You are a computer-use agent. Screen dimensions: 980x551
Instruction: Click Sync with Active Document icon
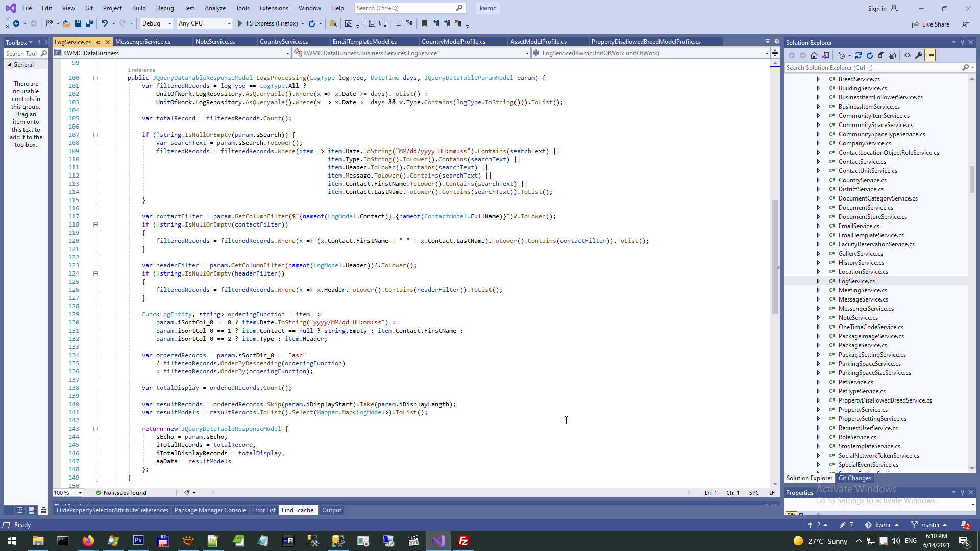[859, 55]
